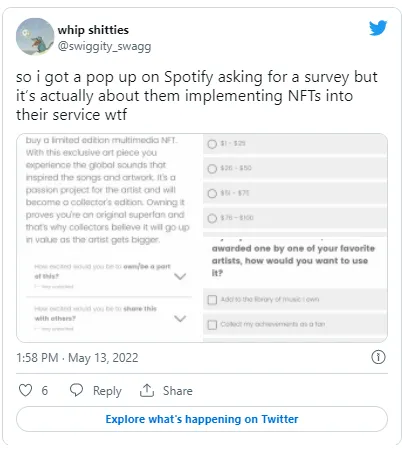
Task: Open the embedded survey screenshot image
Action: coord(202,238)
